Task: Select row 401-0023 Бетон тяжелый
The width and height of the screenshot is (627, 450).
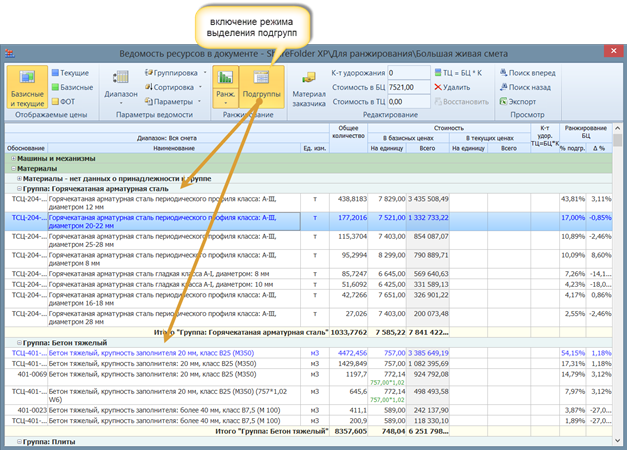Action: point(308,410)
